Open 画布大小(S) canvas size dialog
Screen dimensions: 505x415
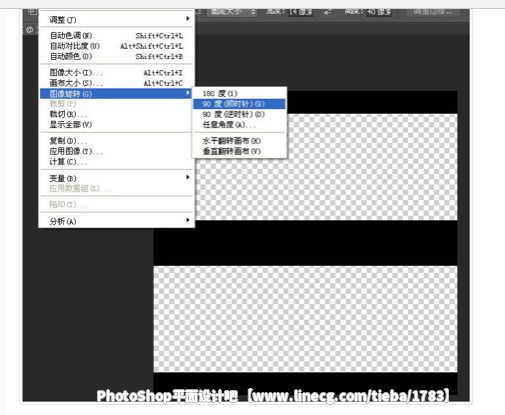(116, 83)
